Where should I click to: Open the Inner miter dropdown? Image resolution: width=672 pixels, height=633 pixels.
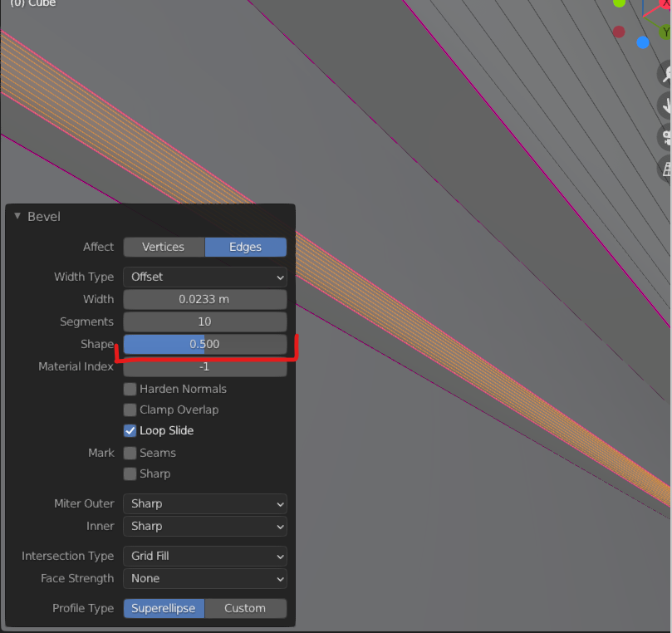pyautogui.click(x=205, y=527)
